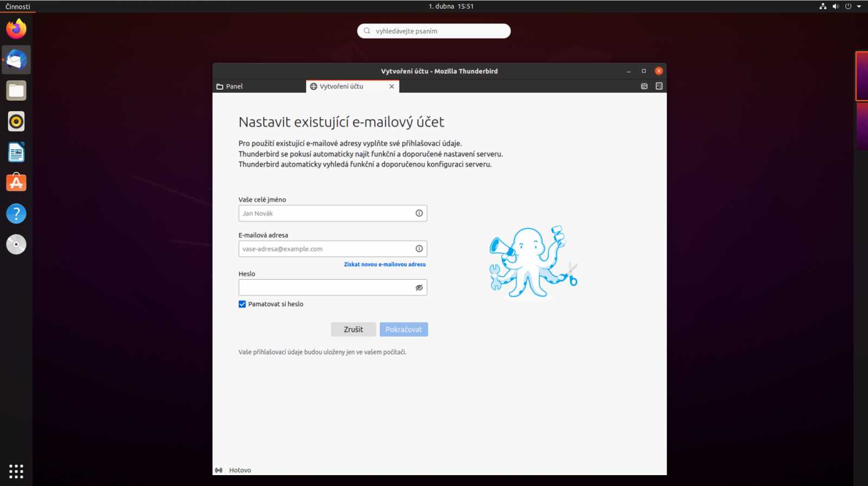The image size is (868, 486).
Task: Uncheck Pamatovat si heslo checkbox
Action: click(242, 304)
